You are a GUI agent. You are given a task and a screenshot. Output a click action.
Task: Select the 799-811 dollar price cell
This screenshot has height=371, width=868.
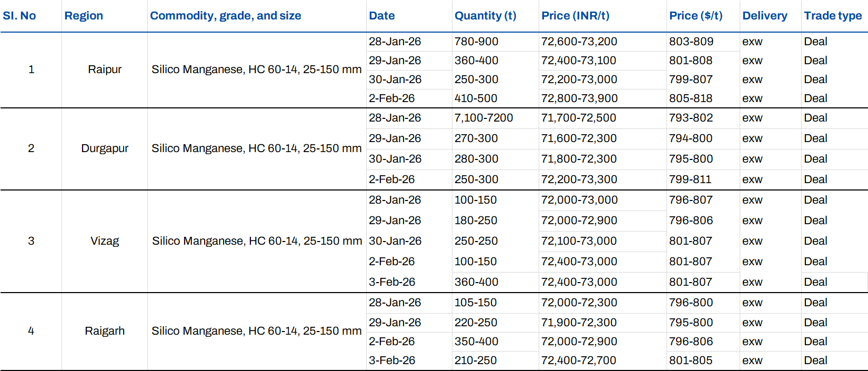pos(690,179)
